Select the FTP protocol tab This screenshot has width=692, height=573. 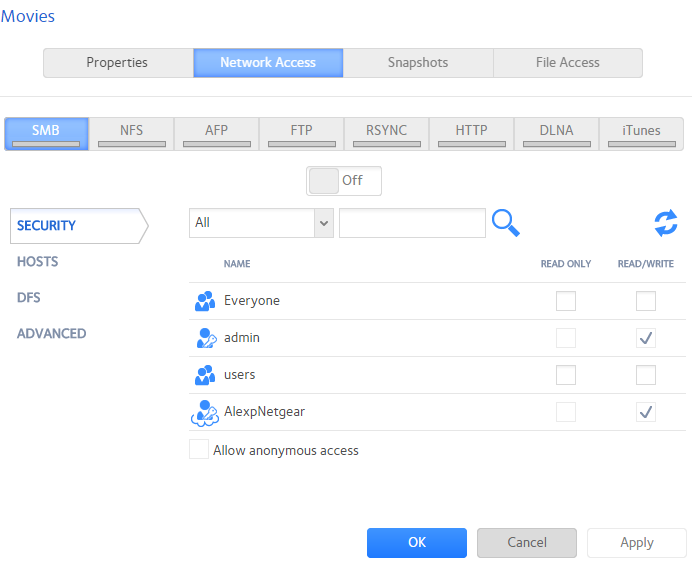(301, 134)
